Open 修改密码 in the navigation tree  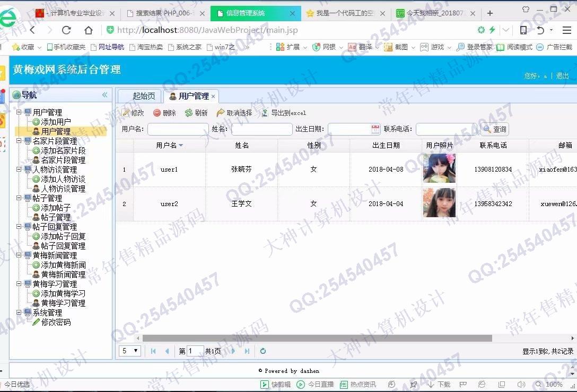tap(56, 322)
